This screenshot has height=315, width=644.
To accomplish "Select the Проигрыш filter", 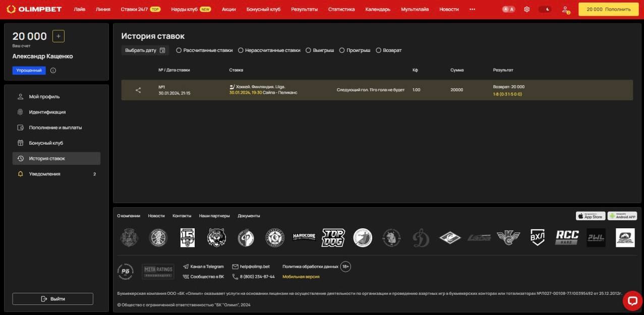I will [x=355, y=50].
